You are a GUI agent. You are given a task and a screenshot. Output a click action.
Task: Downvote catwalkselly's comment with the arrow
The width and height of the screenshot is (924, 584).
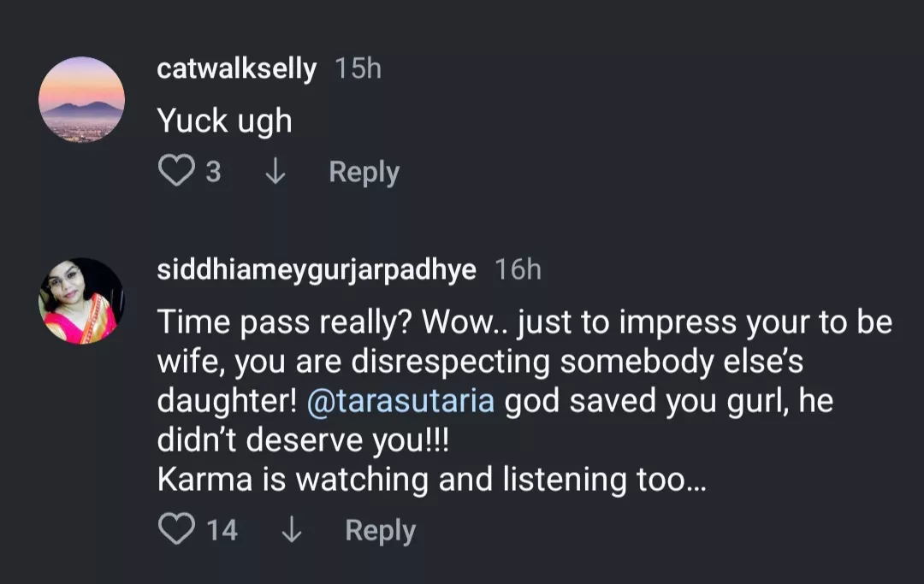coord(275,172)
